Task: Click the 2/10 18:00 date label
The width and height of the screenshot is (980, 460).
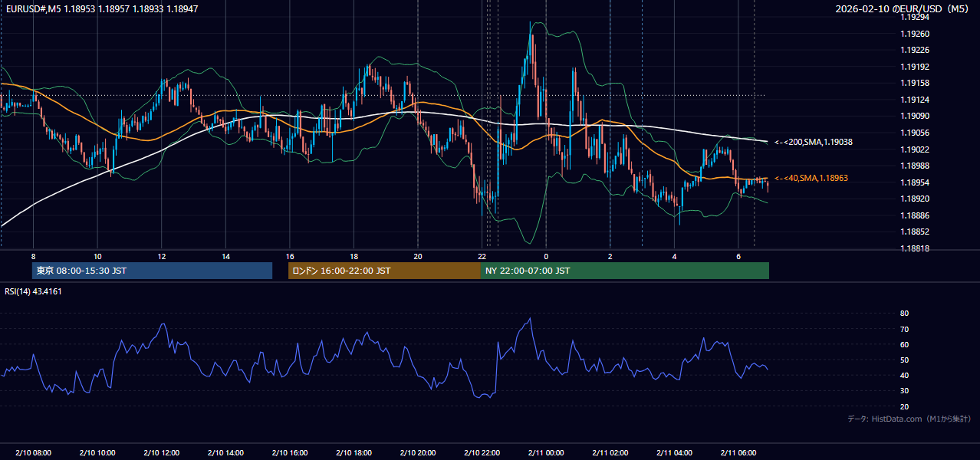Action: [x=354, y=452]
